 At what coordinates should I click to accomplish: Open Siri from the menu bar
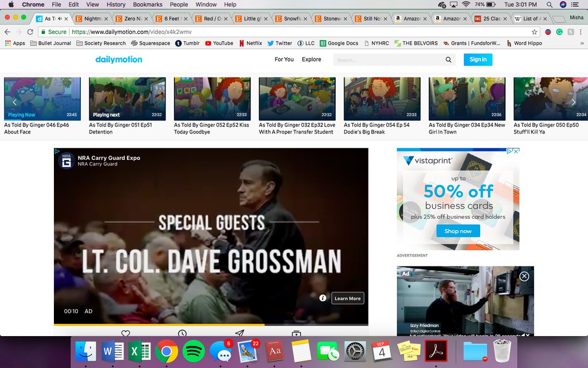tap(563, 4)
